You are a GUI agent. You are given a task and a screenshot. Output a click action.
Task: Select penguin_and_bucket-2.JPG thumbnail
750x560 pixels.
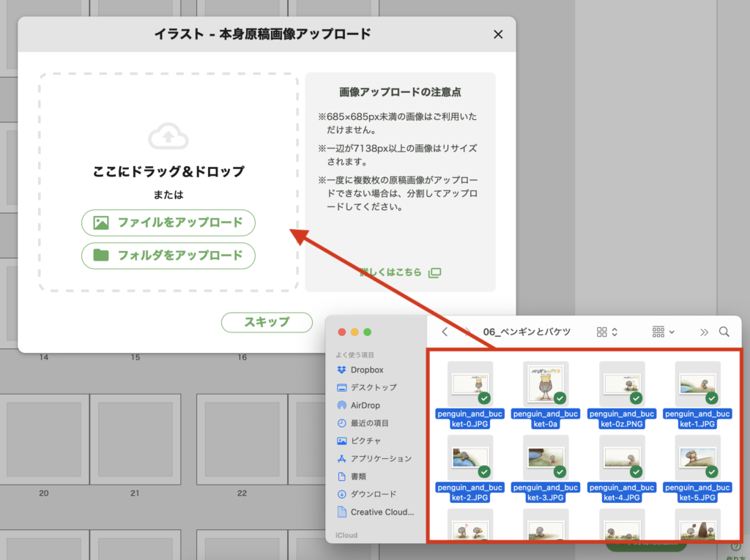coord(469,458)
